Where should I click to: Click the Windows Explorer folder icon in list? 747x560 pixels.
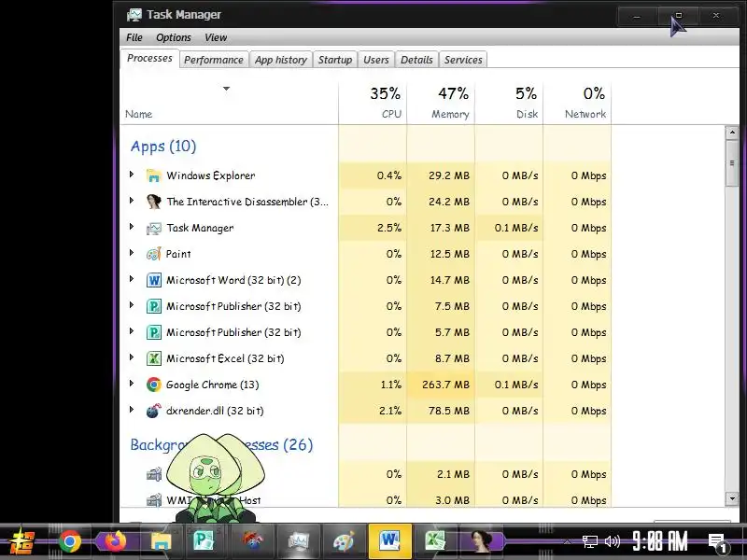(x=153, y=175)
